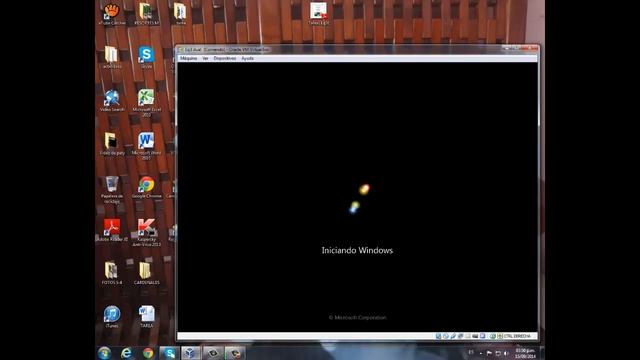Select the Video Expr desktop file icon

[318, 14]
